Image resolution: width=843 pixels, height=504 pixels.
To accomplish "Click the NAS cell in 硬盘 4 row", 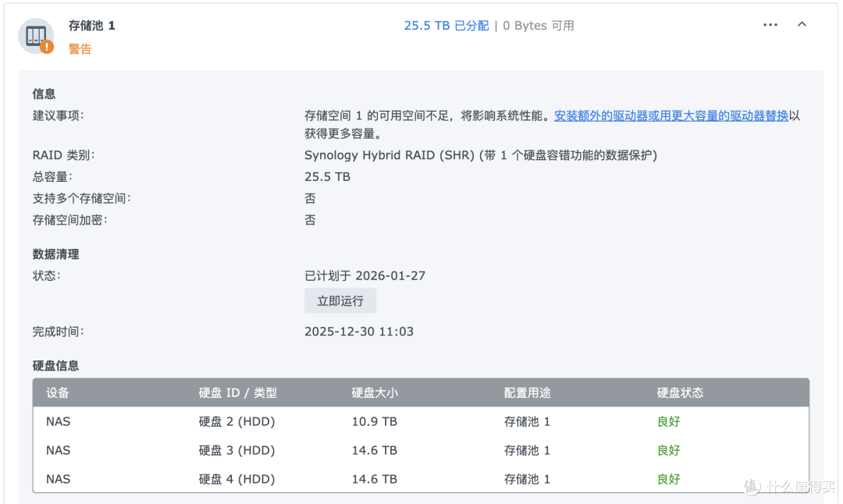I will point(58,479).
